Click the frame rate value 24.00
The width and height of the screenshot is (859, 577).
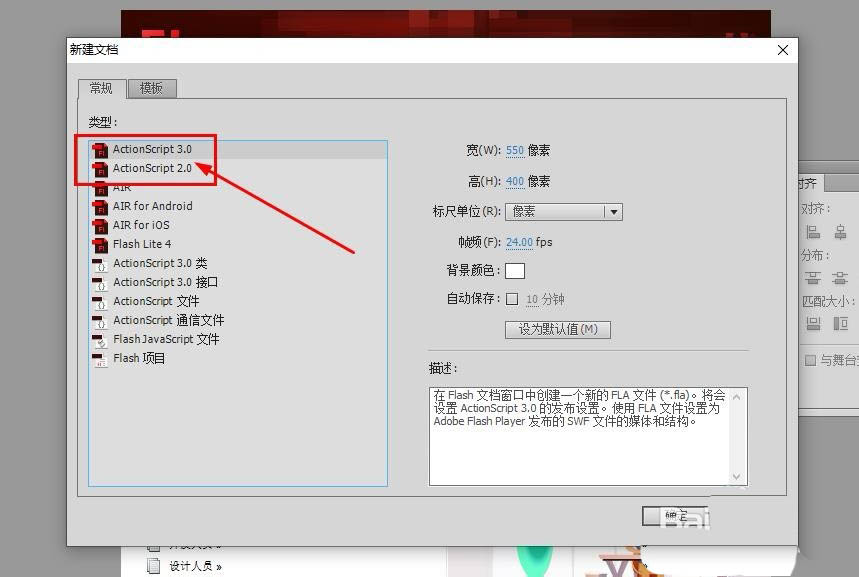[519, 242]
